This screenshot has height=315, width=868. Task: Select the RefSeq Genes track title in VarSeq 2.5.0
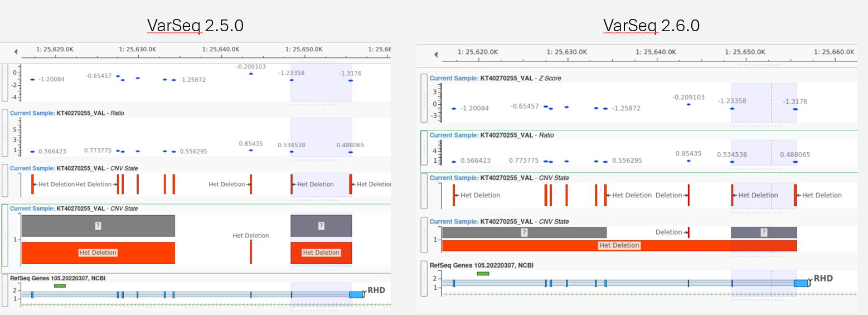point(58,278)
